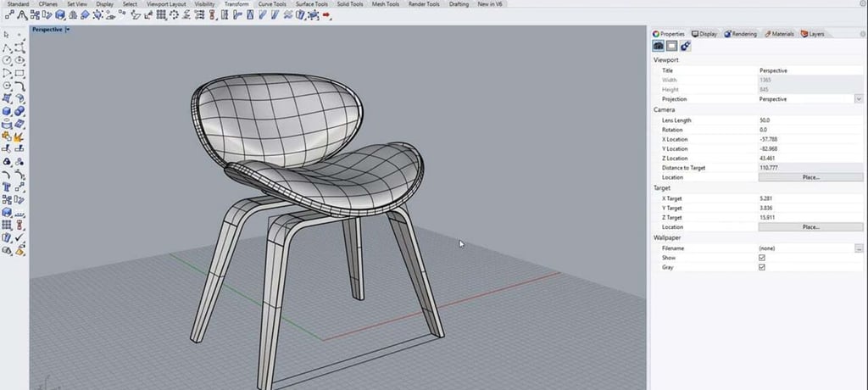
Task: Click the Explode tool icon
Action: click(19, 135)
